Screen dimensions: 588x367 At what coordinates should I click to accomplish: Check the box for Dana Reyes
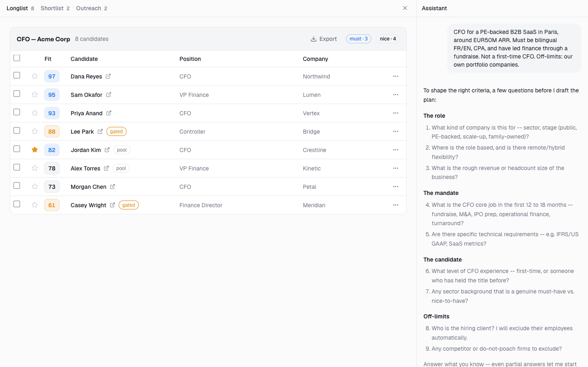(x=17, y=75)
